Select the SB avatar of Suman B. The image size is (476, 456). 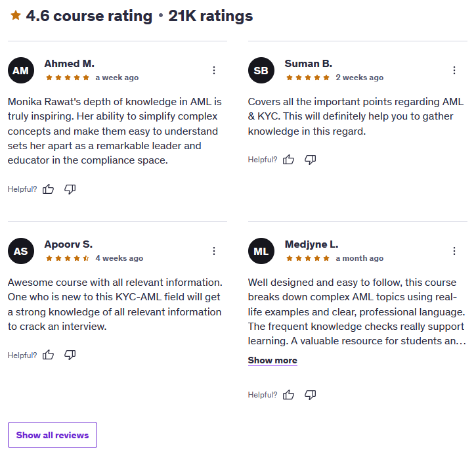pyautogui.click(x=261, y=70)
